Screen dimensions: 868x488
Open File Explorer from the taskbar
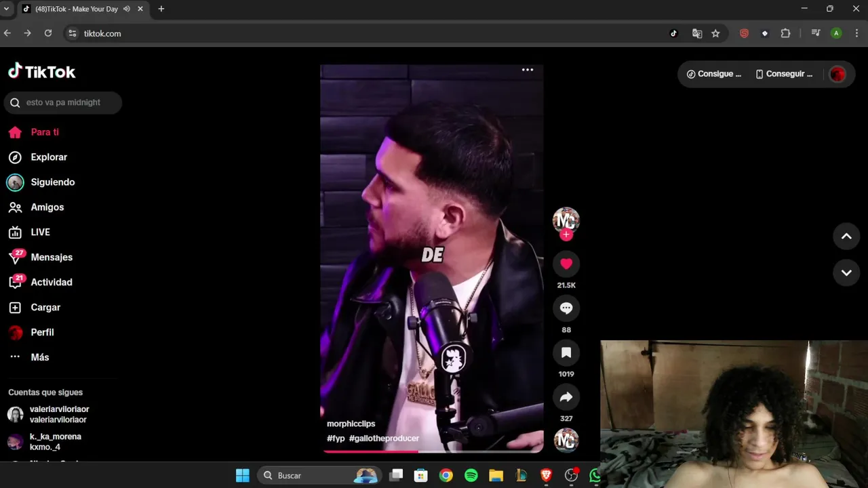pyautogui.click(x=496, y=476)
